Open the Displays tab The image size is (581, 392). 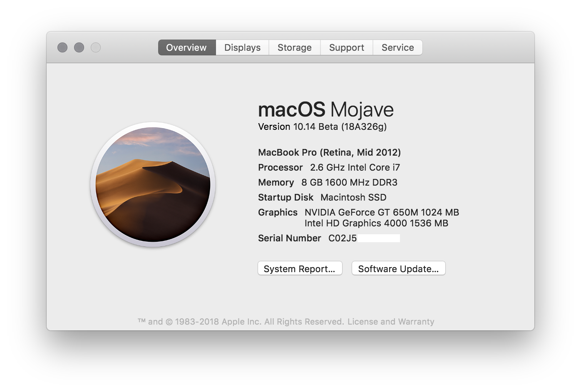point(242,47)
